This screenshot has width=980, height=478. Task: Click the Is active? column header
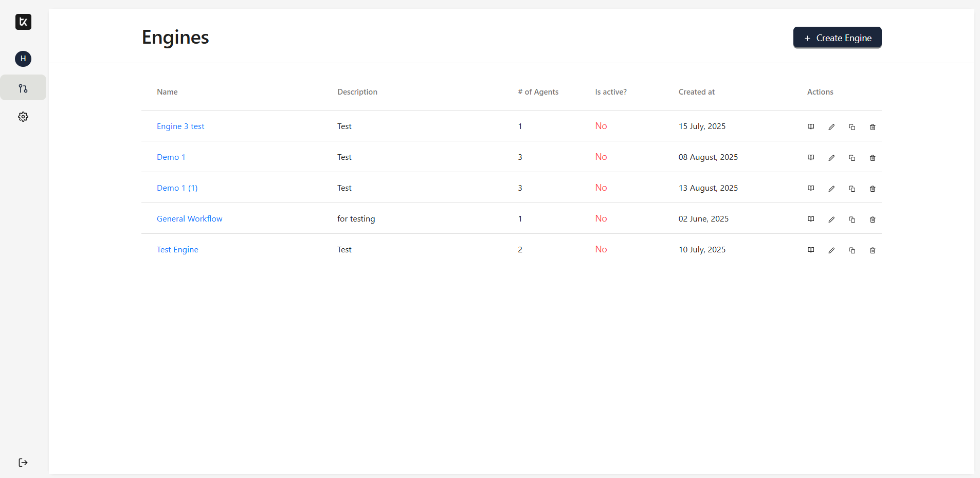coord(611,92)
